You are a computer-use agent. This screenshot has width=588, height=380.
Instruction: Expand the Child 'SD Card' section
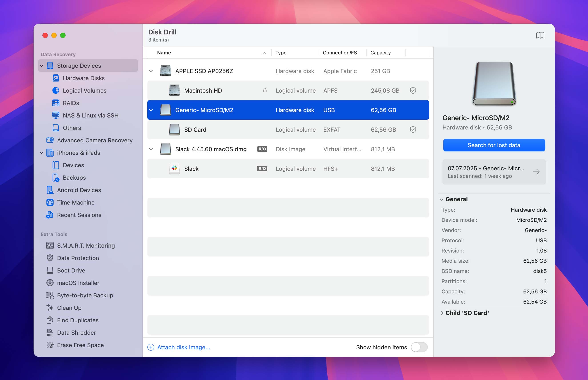pos(442,313)
